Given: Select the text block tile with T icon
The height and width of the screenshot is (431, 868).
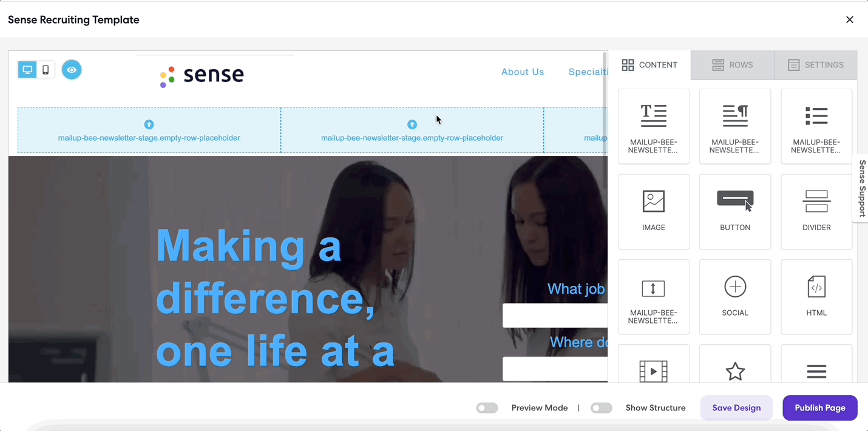Looking at the screenshot, I should 653,126.
